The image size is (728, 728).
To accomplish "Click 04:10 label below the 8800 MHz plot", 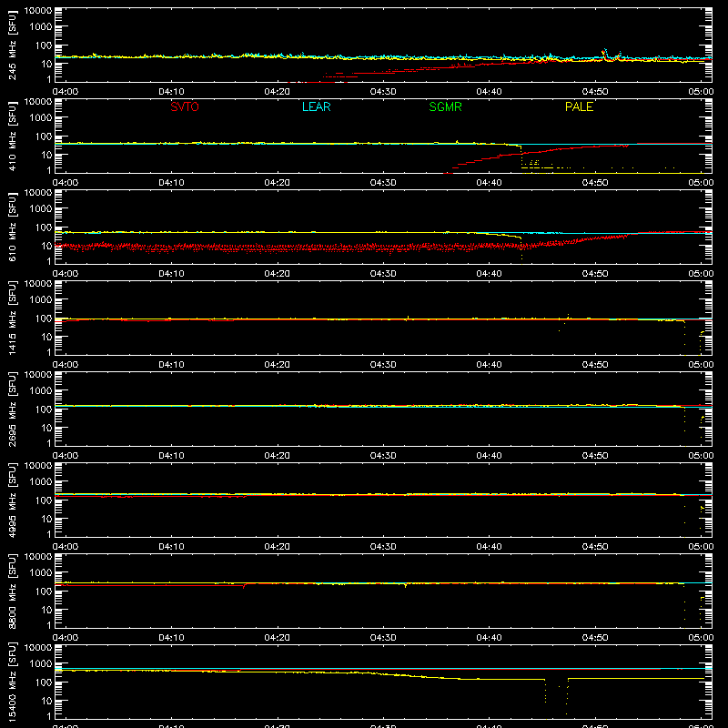I will point(171,638).
